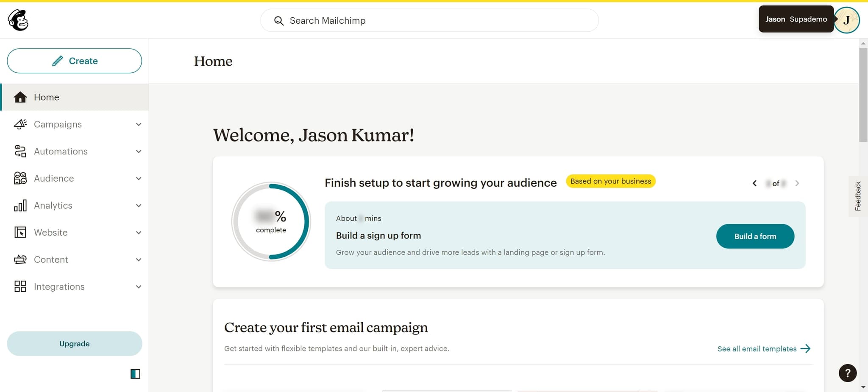Click the Content tray icon
This screenshot has width=868, height=392.
20,259
